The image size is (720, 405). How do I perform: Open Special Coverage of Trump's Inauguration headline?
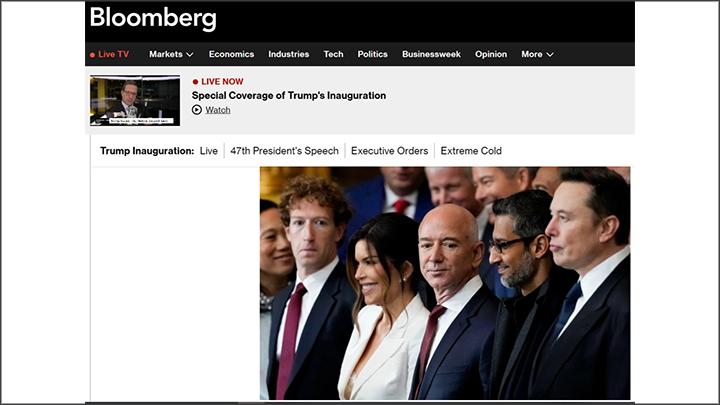289,96
